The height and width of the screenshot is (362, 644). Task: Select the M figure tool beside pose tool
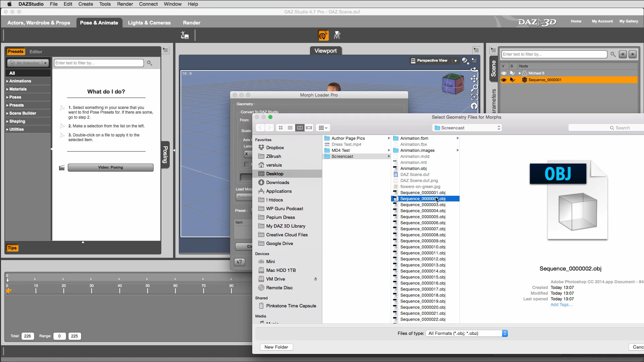pos(337,35)
